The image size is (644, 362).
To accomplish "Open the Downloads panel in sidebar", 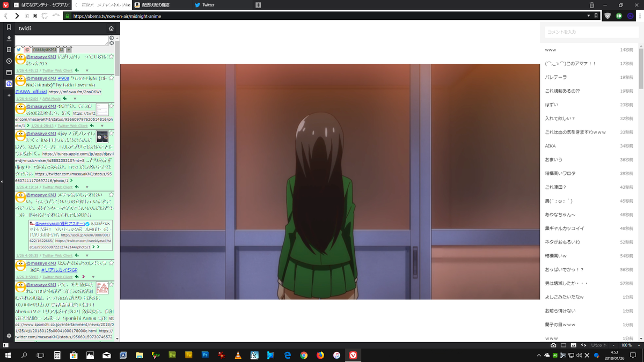I will [x=9, y=39].
